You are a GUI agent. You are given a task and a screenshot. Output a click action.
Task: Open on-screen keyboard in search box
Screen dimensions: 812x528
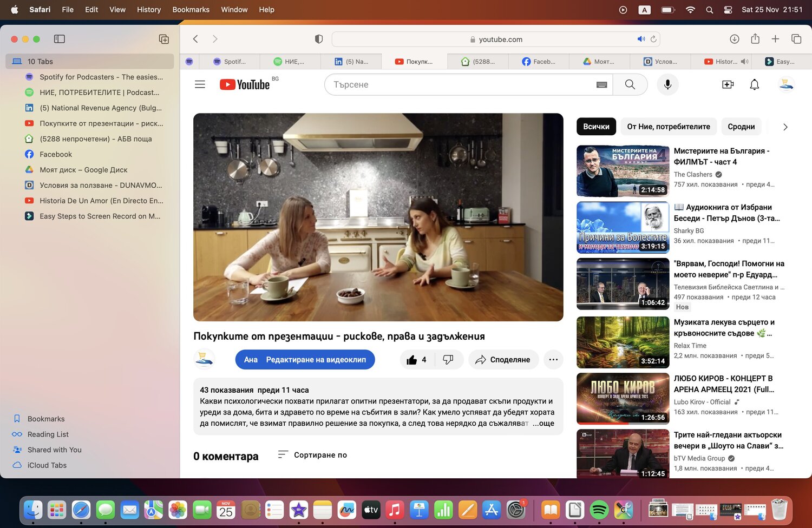point(601,85)
